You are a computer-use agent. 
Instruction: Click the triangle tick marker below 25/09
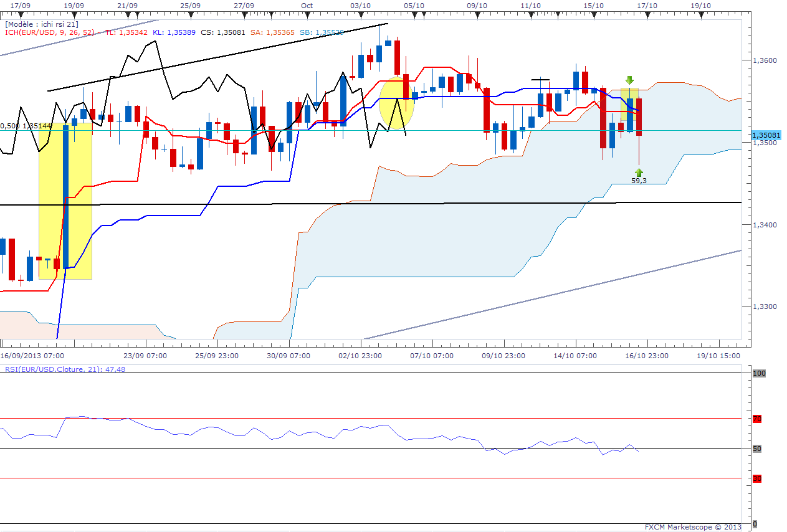(x=191, y=16)
